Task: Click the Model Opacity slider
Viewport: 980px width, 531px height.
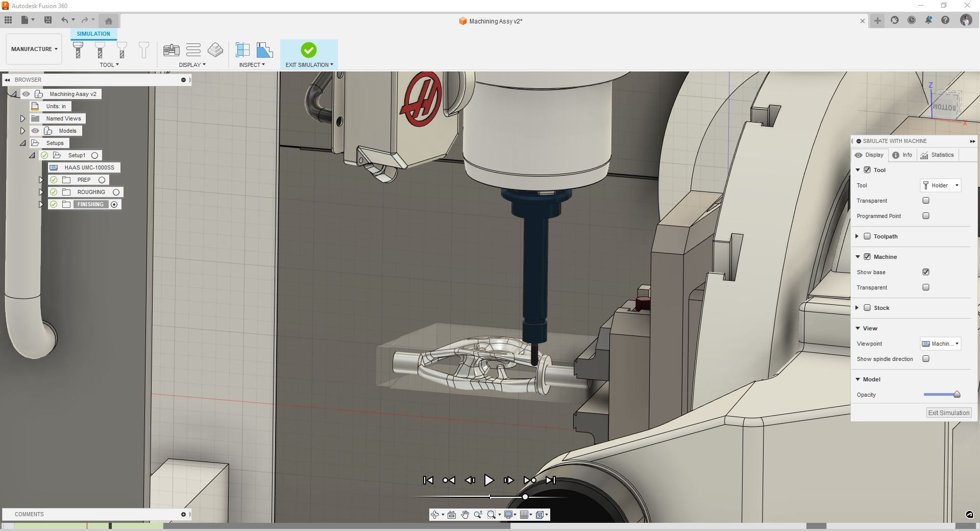Action: pos(942,395)
